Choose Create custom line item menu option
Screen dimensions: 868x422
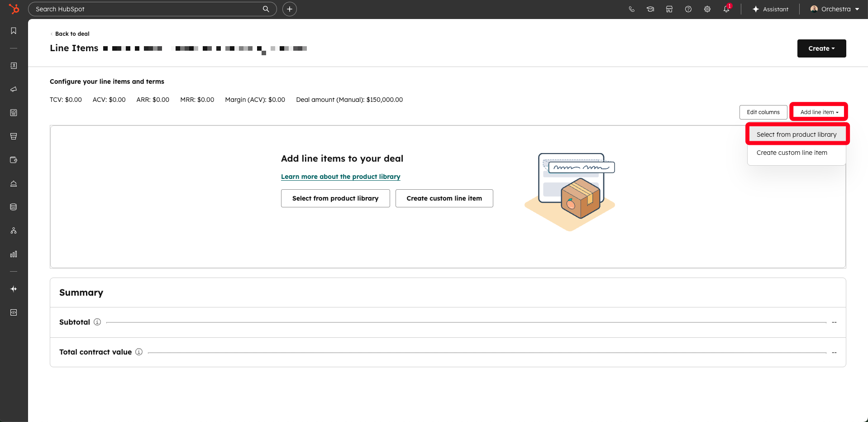tap(792, 153)
